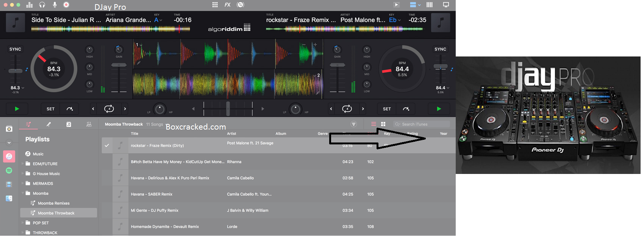Select the Spotify source
644x238 pixels.
(9, 171)
